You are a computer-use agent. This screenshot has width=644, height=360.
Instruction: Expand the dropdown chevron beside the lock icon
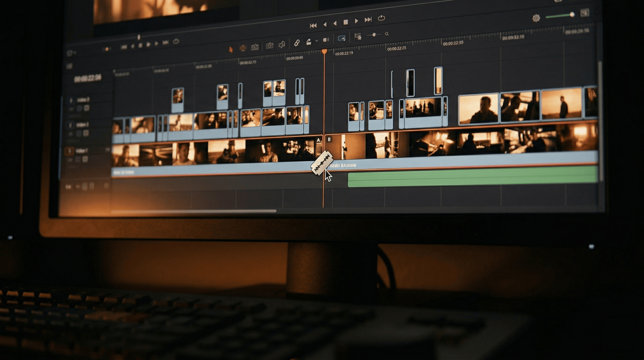pos(317,41)
